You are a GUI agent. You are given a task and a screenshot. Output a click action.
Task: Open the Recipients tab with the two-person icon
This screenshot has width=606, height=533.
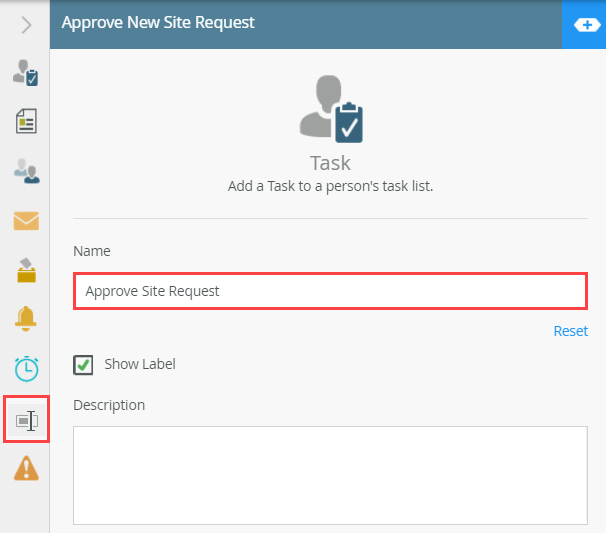tap(26, 171)
